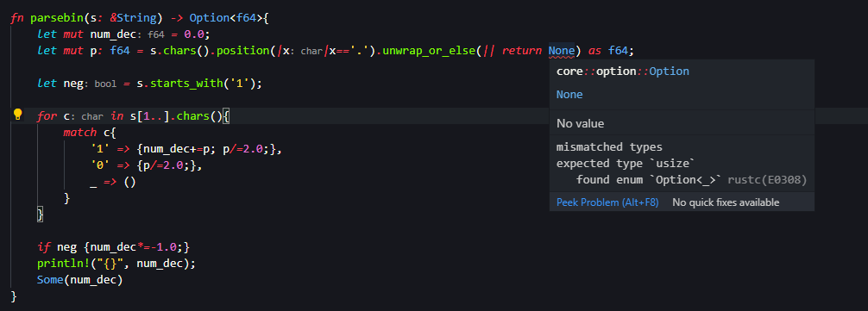Click the rustc(E0308) error code
The width and height of the screenshot is (868, 311).
click(767, 179)
